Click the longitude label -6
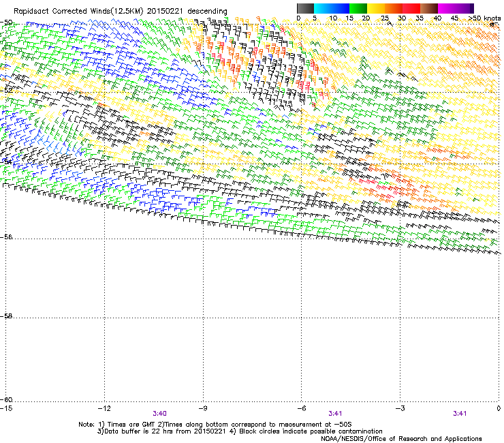 click(301, 408)
